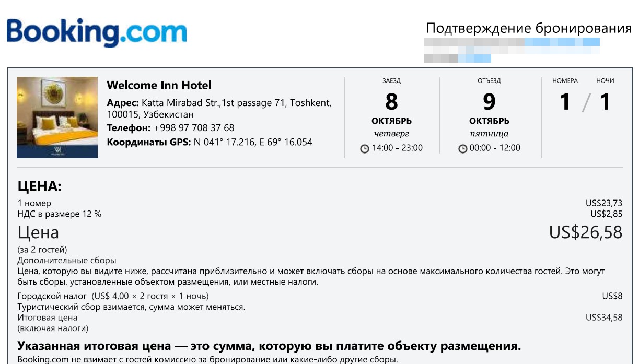Click the check-in time clock icon
This screenshot has height=364, width=639.
[365, 149]
